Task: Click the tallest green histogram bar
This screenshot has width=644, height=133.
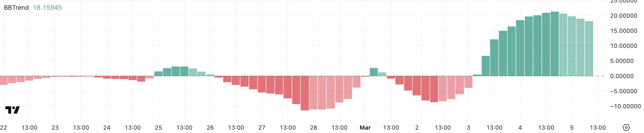Action: coord(555,44)
